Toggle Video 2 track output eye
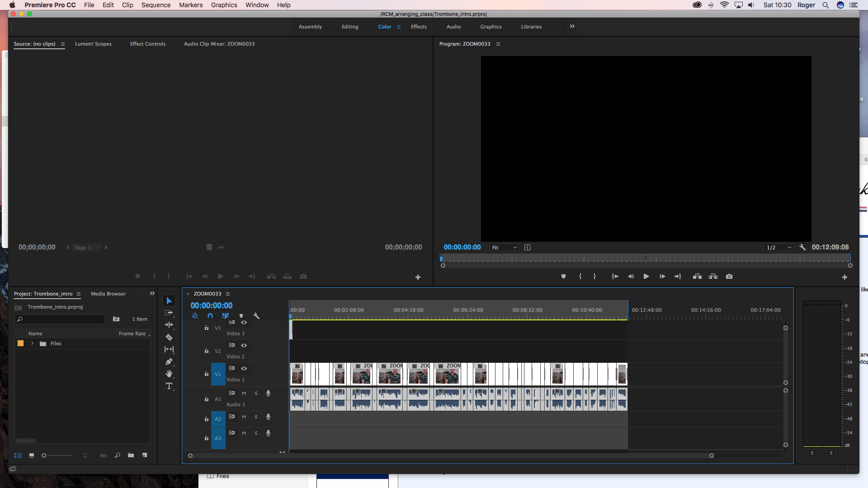The height and width of the screenshot is (488, 868). point(244,345)
